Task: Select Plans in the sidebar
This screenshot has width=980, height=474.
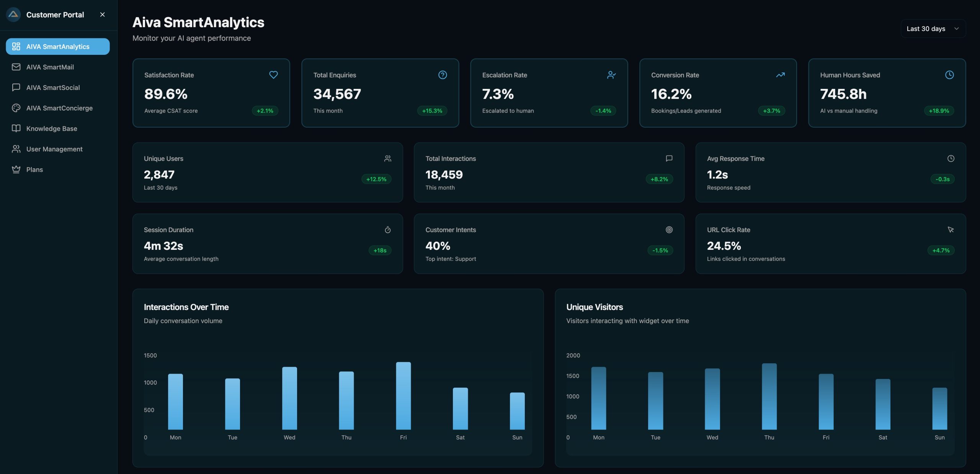Action: coord(34,169)
